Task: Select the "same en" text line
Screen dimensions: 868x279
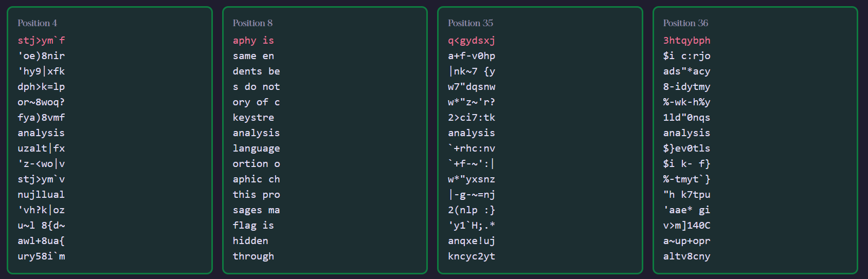Action: tap(253, 56)
